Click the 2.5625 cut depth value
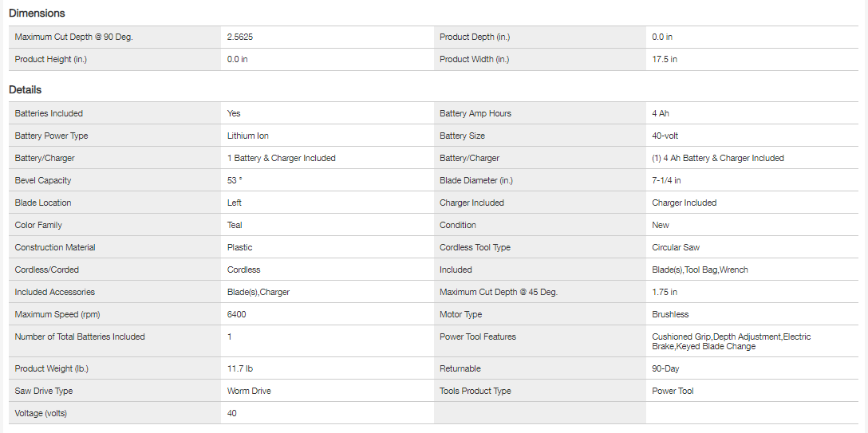 240,37
